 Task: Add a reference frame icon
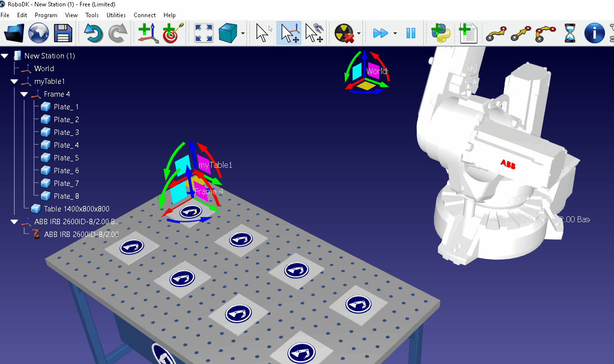point(147,33)
